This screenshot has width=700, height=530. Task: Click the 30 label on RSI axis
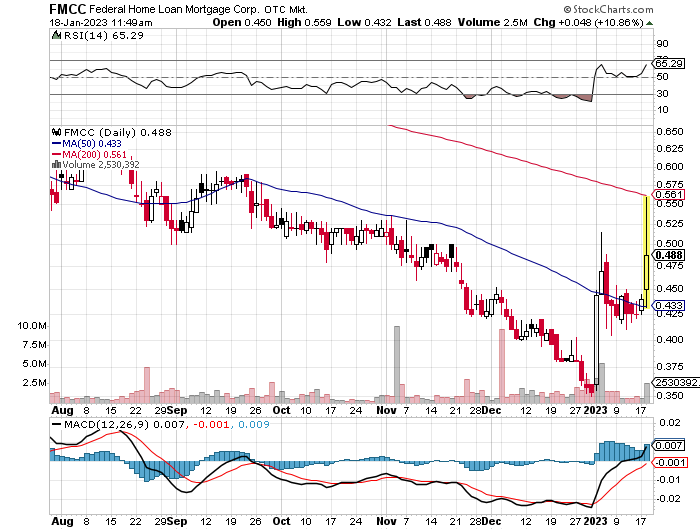pos(662,93)
